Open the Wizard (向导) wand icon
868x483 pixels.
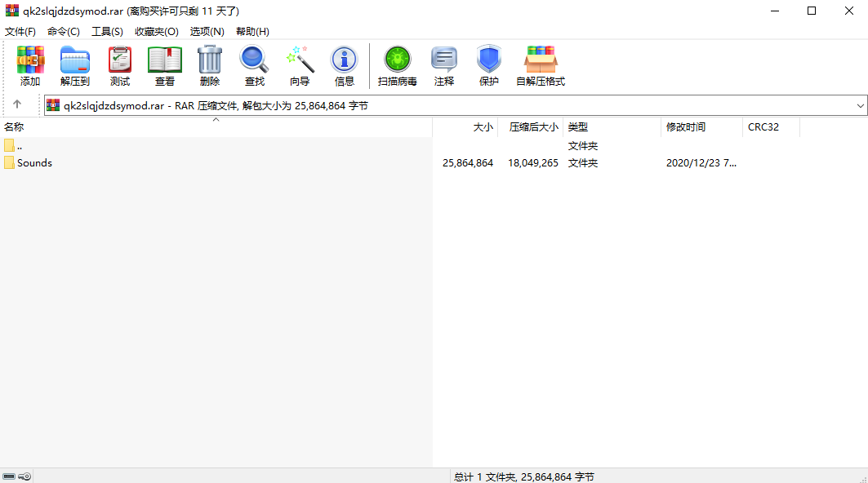(300, 60)
